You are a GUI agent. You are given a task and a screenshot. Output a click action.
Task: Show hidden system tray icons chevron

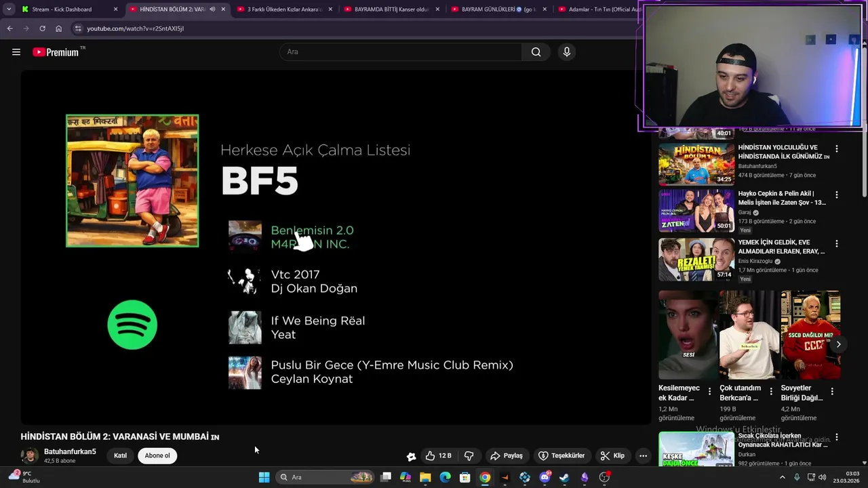tap(782, 477)
